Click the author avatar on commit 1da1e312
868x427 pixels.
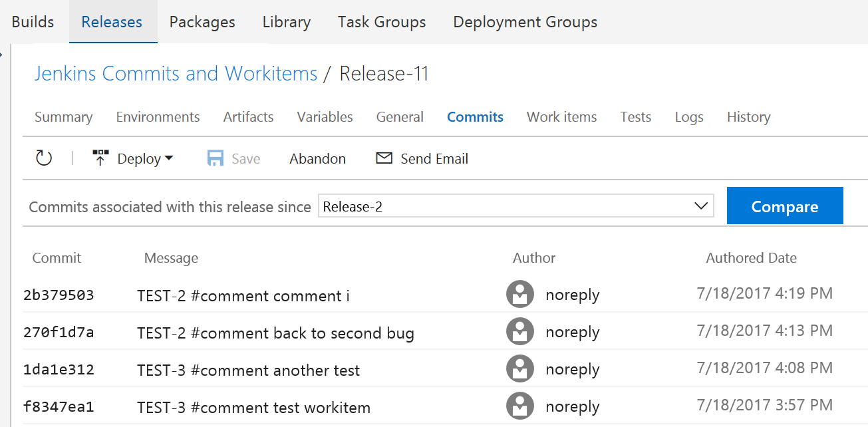coord(519,368)
